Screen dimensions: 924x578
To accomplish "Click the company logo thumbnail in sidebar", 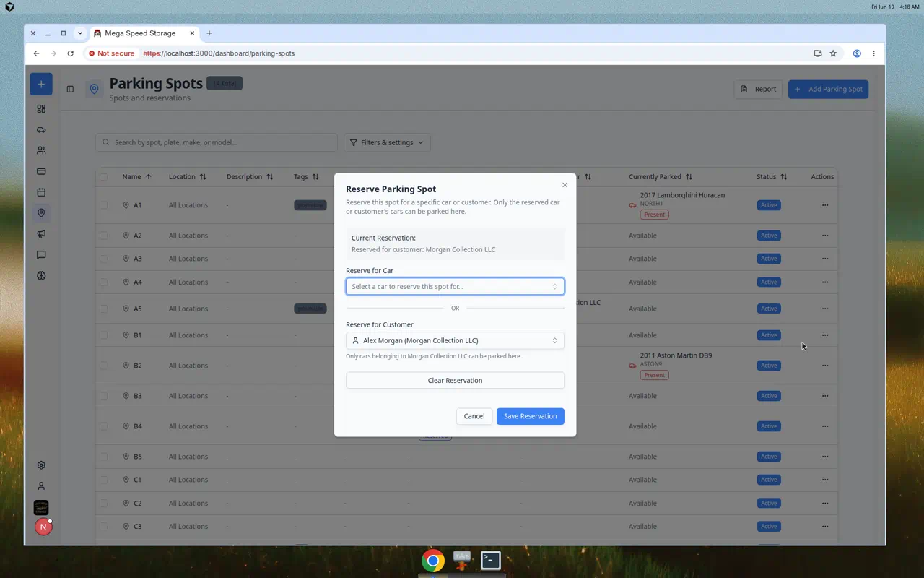I will [x=41, y=507].
